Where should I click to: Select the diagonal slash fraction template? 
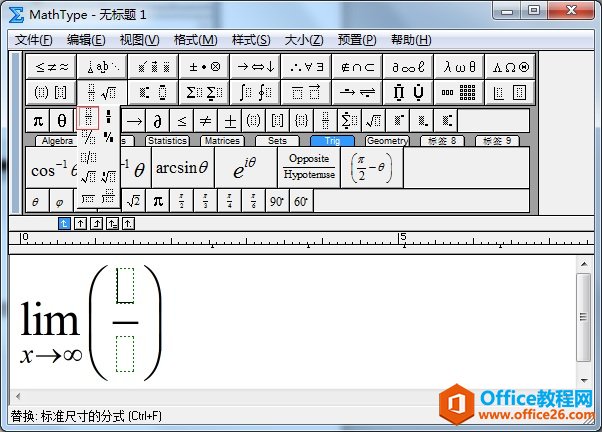89,137
